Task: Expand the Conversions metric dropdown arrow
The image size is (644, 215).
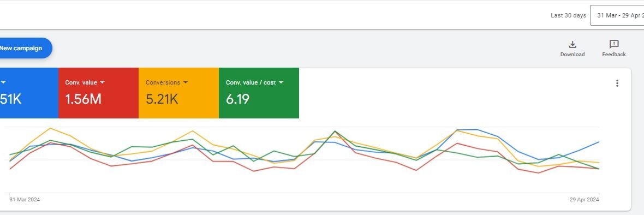Action: click(x=185, y=82)
